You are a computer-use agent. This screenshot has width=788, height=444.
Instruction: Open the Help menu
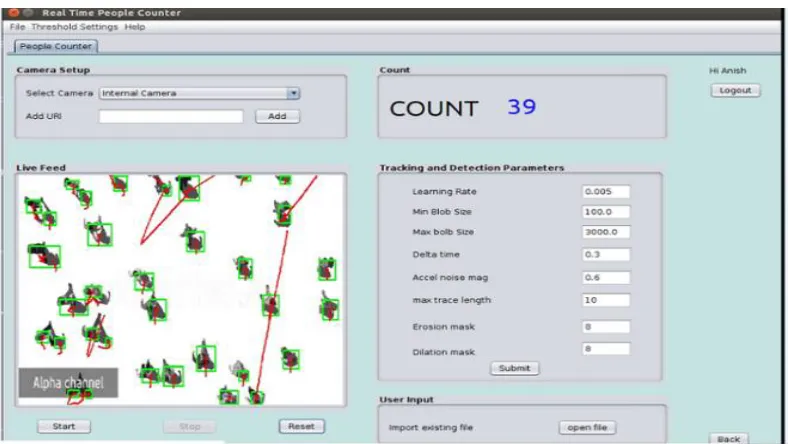135,27
